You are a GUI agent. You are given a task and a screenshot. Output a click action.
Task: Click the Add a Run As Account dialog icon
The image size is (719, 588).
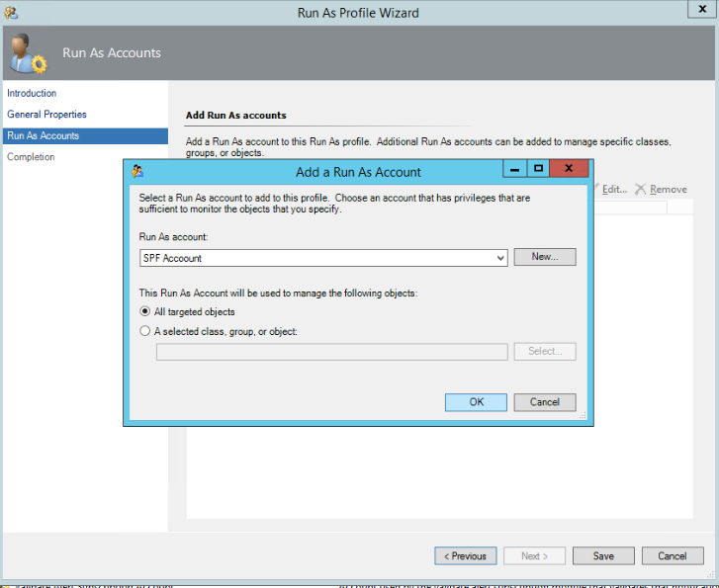click(137, 171)
